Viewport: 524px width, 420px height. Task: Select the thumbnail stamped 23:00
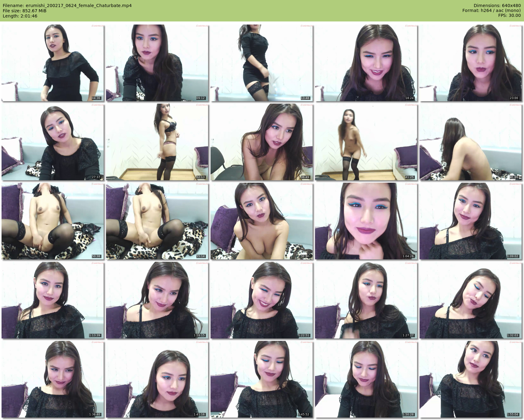pyautogui.click(x=471, y=63)
